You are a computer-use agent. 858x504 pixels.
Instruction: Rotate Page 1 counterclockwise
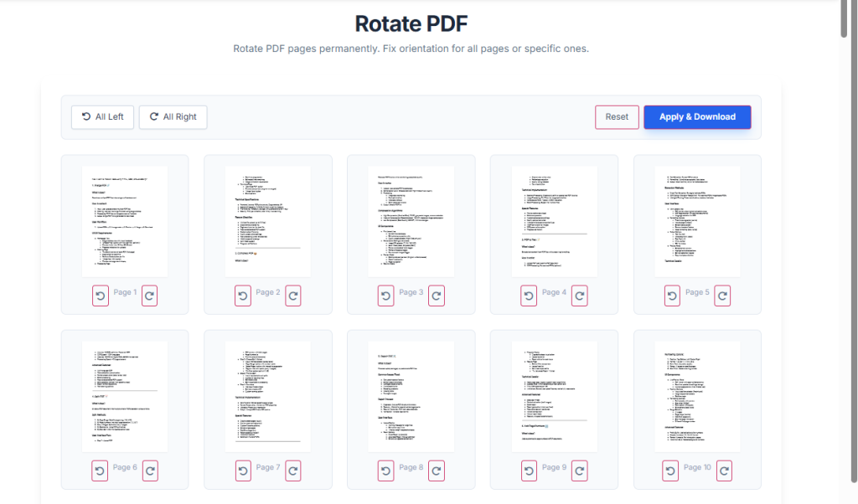[x=100, y=296]
